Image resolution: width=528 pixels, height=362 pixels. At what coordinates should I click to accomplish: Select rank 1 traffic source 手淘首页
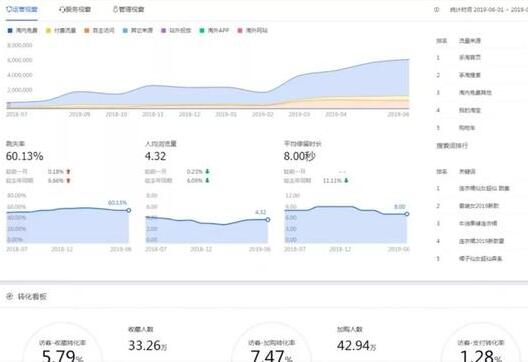click(470, 58)
